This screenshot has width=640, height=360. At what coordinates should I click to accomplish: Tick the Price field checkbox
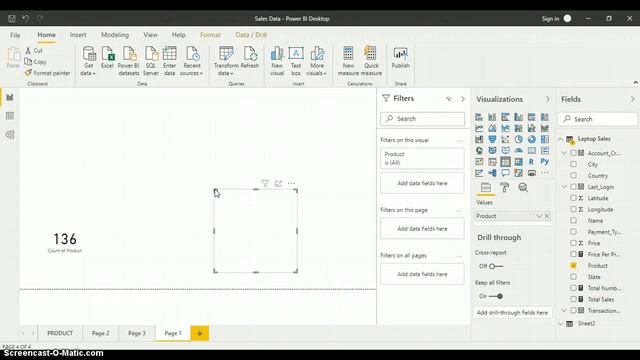point(573,243)
